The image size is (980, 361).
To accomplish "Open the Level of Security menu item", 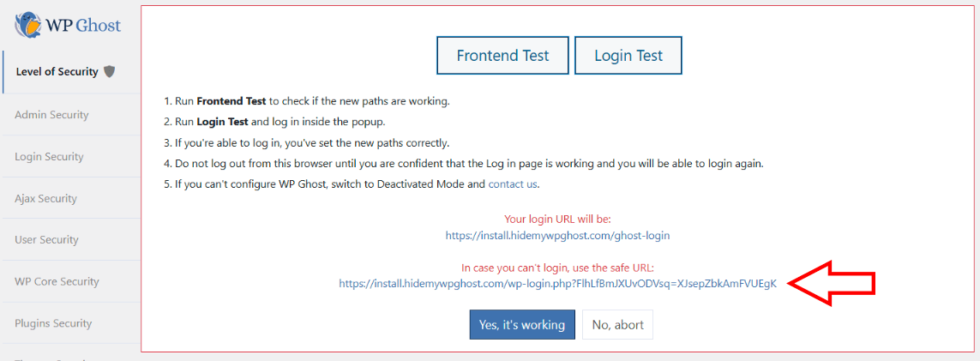I will [x=57, y=72].
